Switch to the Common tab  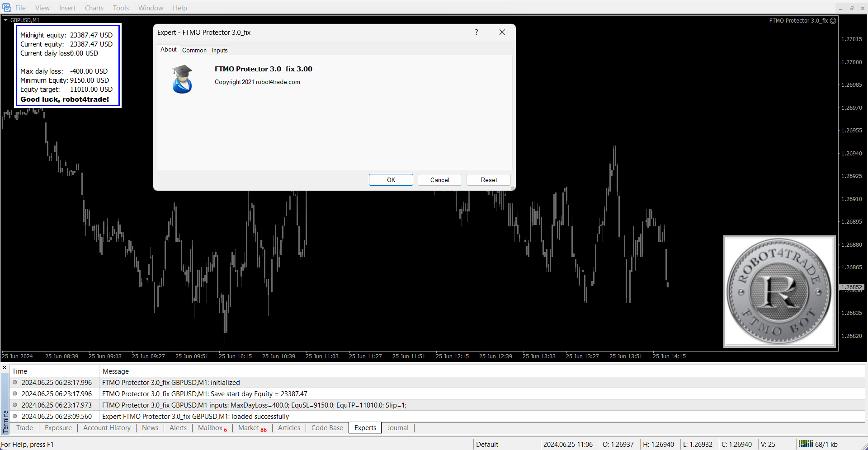click(194, 50)
